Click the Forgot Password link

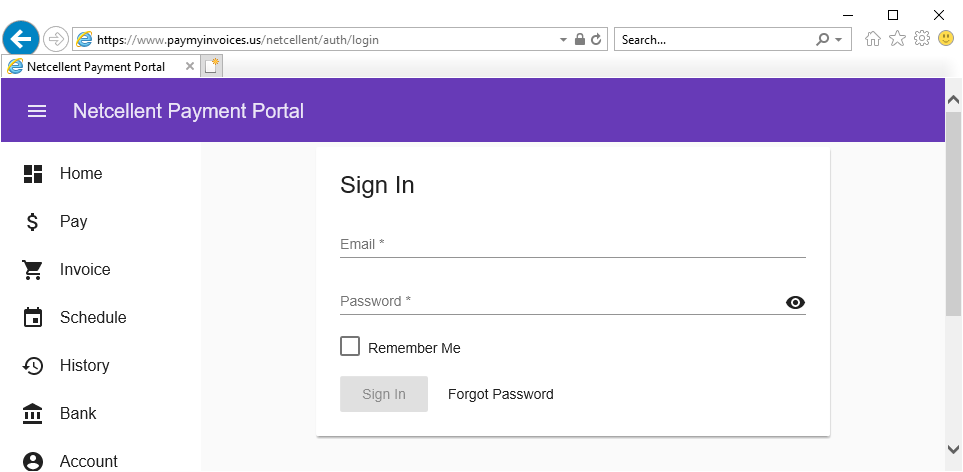click(x=500, y=394)
